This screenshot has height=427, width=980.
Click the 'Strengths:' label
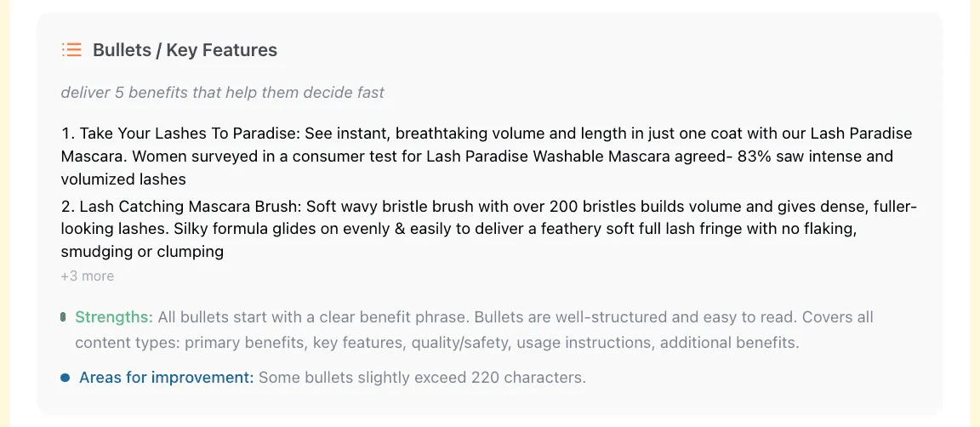[x=114, y=317]
